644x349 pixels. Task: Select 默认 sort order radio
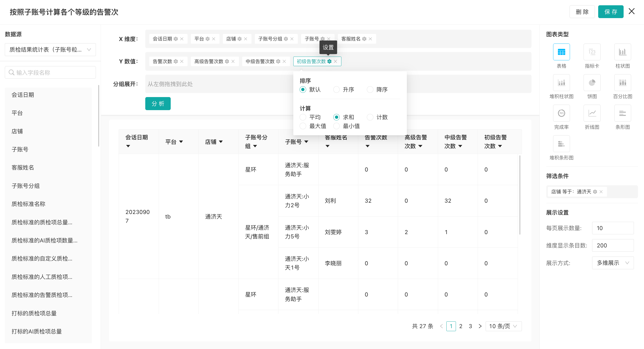[303, 90]
